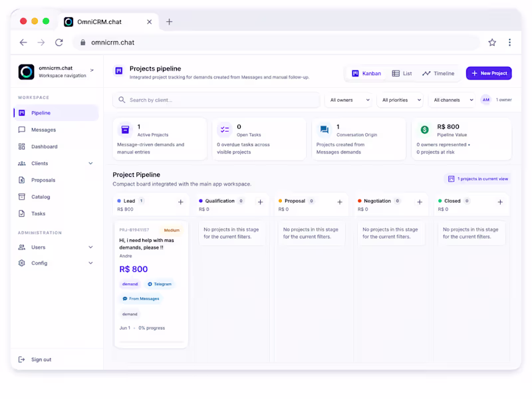Click the Conversation Origin chat icon
Image resolution: width=532 pixels, height=399 pixels.
325,130
